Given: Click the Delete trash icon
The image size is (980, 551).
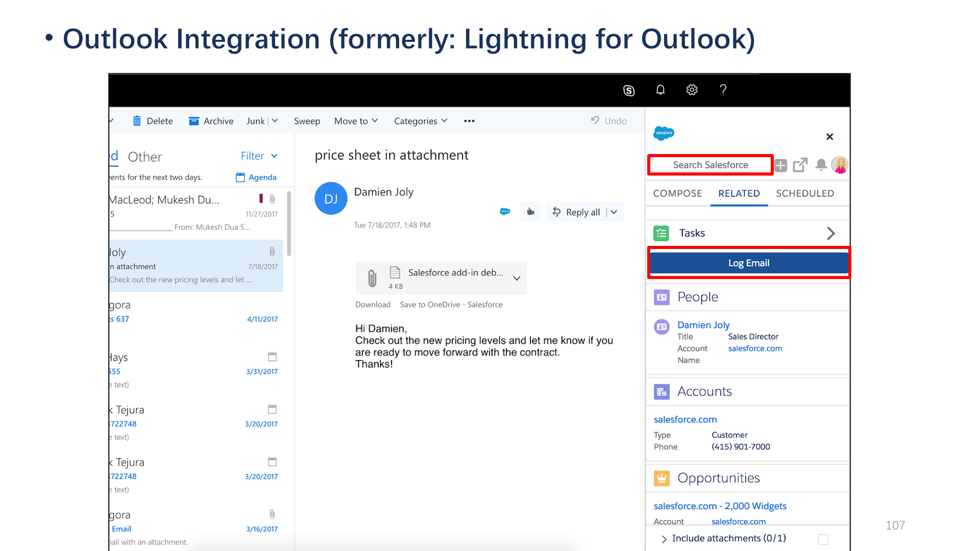Looking at the screenshot, I should coord(137,121).
